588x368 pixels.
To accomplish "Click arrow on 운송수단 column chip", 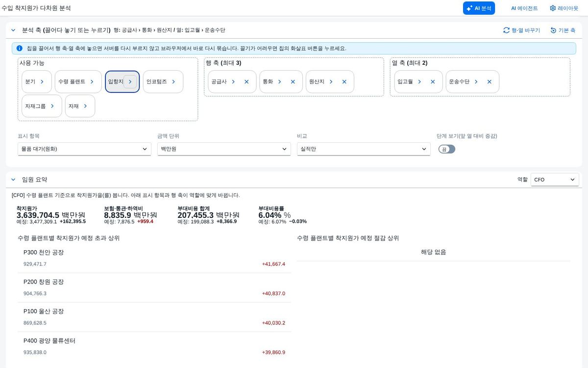I will click(x=476, y=82).
